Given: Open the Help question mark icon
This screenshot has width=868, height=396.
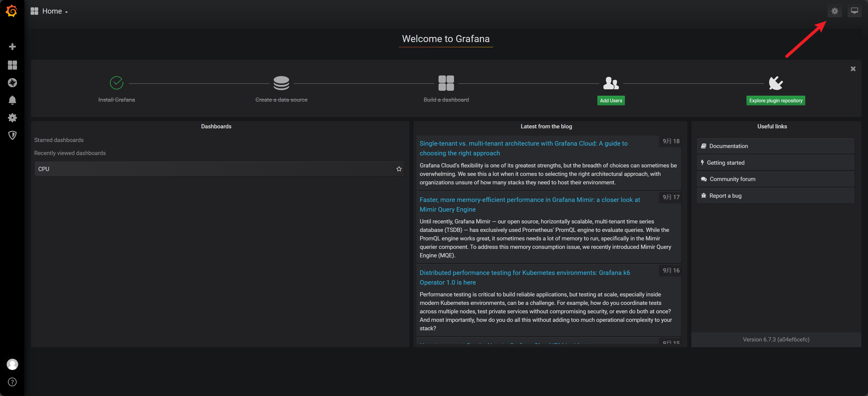Looking at the screenshot, I should (12, 381).
